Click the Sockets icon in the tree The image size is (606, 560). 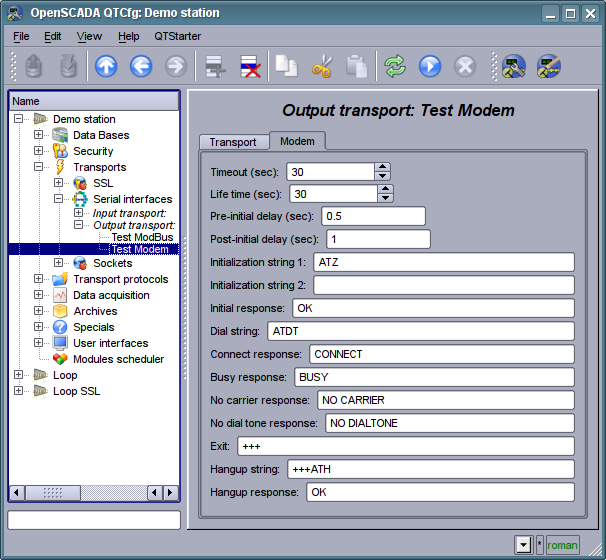[80, 263]
